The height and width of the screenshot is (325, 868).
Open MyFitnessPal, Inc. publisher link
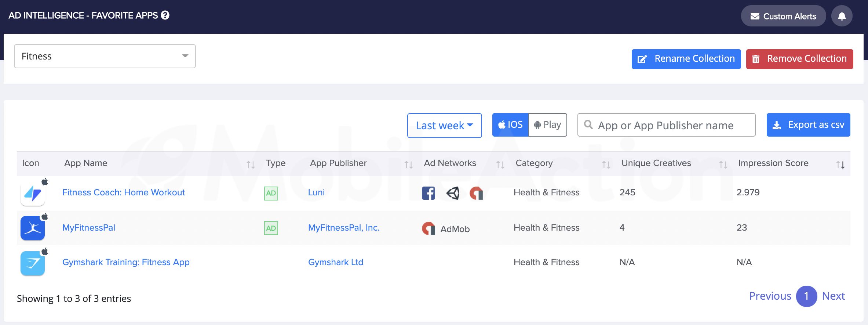tap(344, 228)
